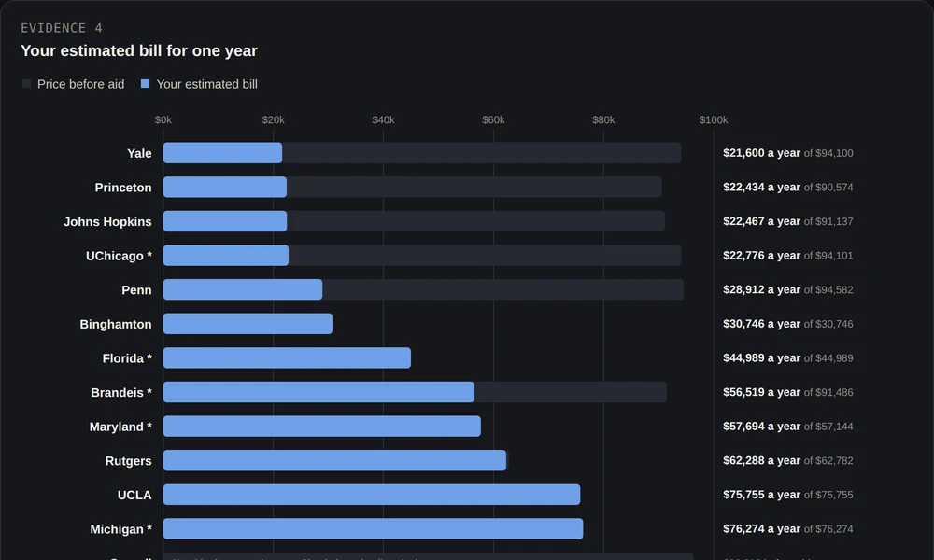Click the 'Your estimated bill' legend swatch

tap(145, 84)
